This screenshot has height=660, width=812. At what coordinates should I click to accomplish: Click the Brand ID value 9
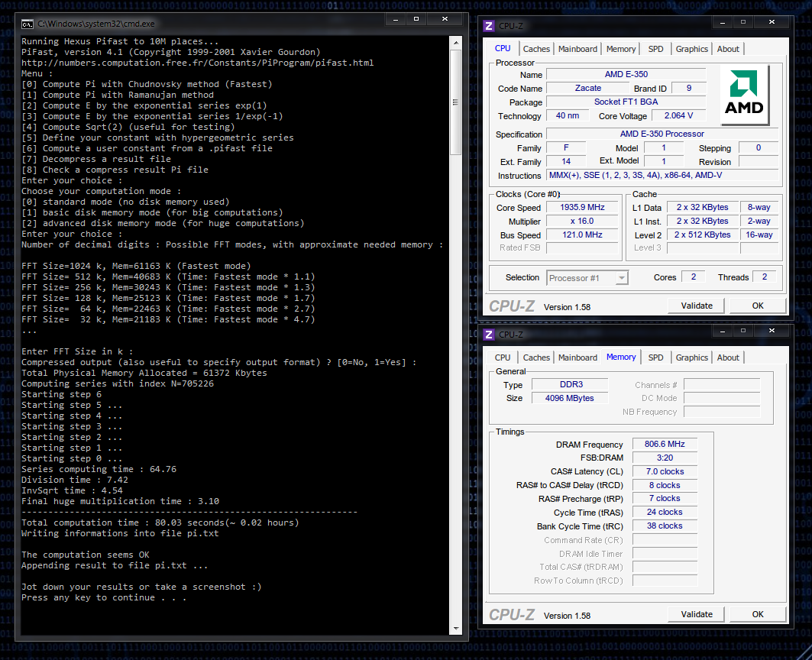[x=689, y=88]
